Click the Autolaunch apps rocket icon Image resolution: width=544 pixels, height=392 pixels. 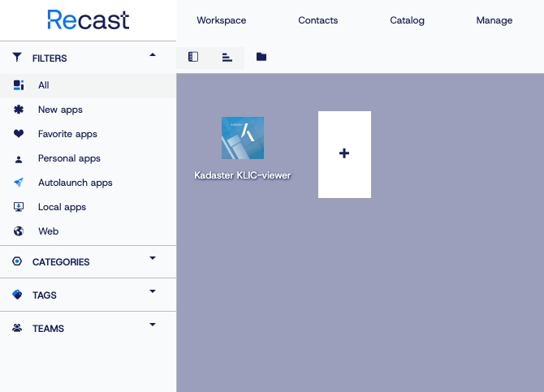click(x=19, y=183)
